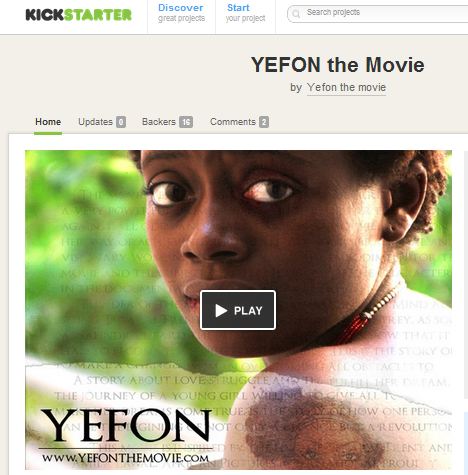Click the Updates count badge

[x=121, y=122]
